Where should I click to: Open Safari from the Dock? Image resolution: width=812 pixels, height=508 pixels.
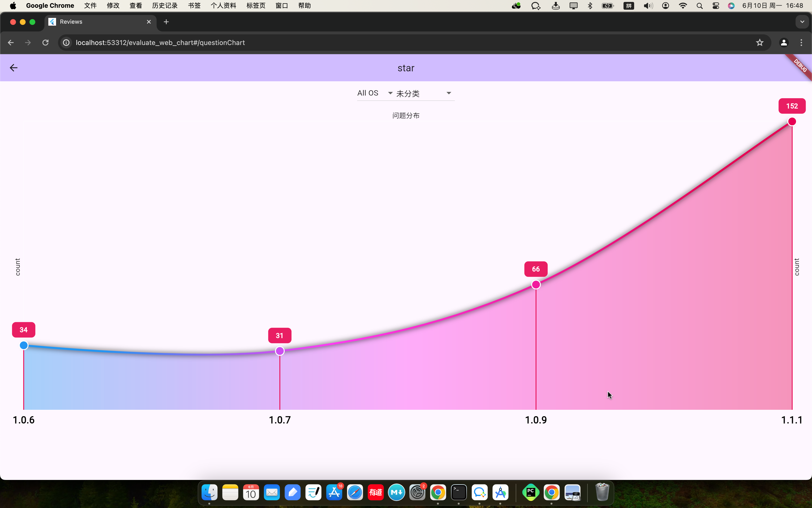(355, 493)
